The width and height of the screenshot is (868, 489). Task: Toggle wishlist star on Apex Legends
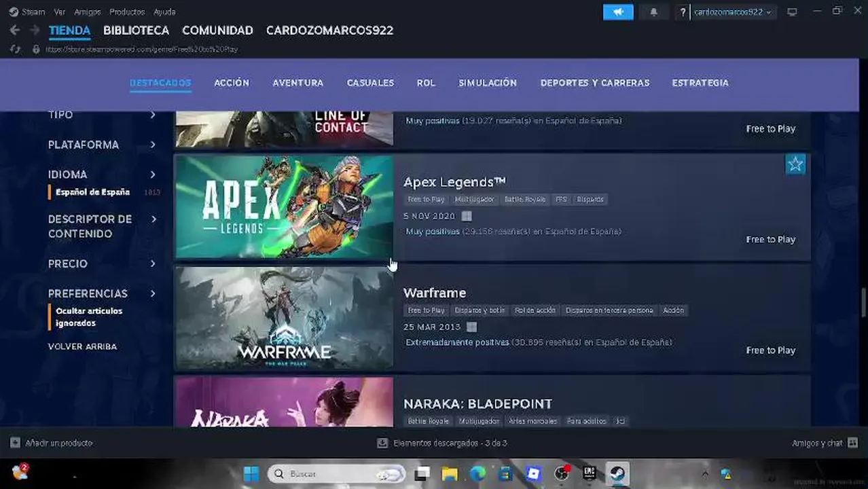coord(795,164)
